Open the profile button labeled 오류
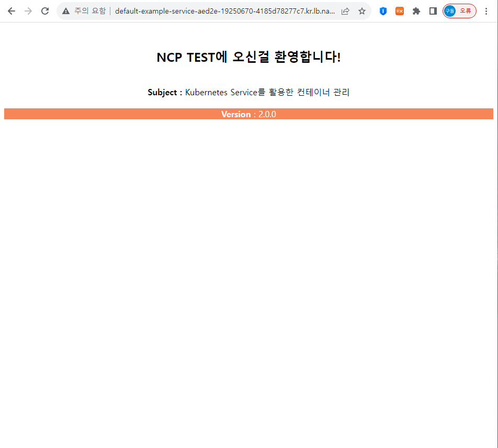 tap(459, 11)
